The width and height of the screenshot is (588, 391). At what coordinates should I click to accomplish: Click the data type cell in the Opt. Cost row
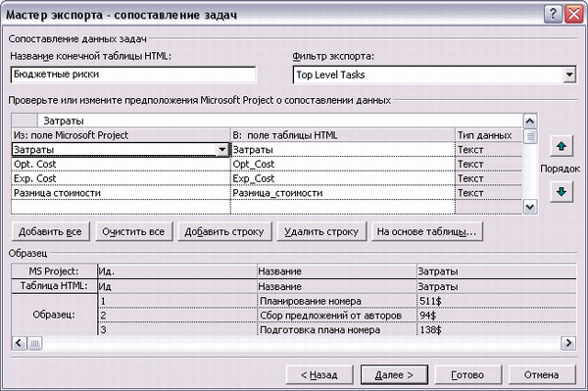489,165
